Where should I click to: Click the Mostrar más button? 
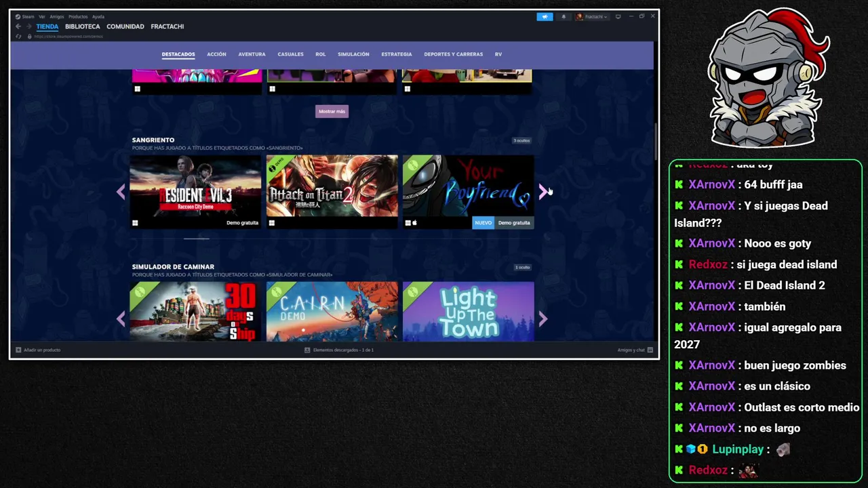coord(332,111)
